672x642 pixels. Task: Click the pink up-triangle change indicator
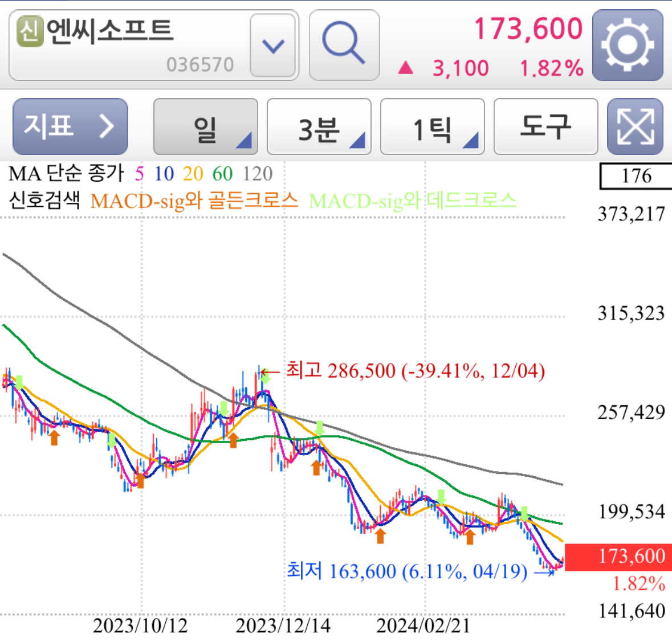[x=405, y=68]
